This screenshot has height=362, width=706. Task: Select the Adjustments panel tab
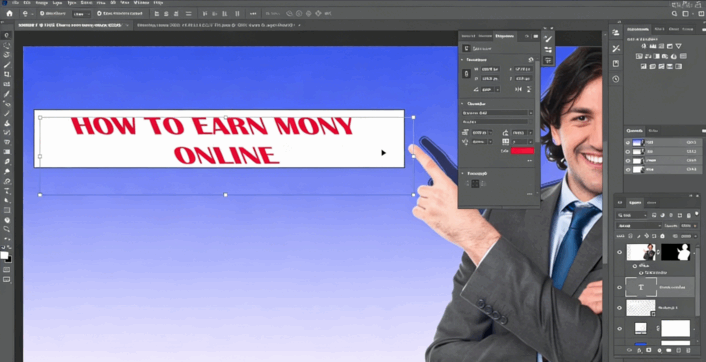point(638,29)
